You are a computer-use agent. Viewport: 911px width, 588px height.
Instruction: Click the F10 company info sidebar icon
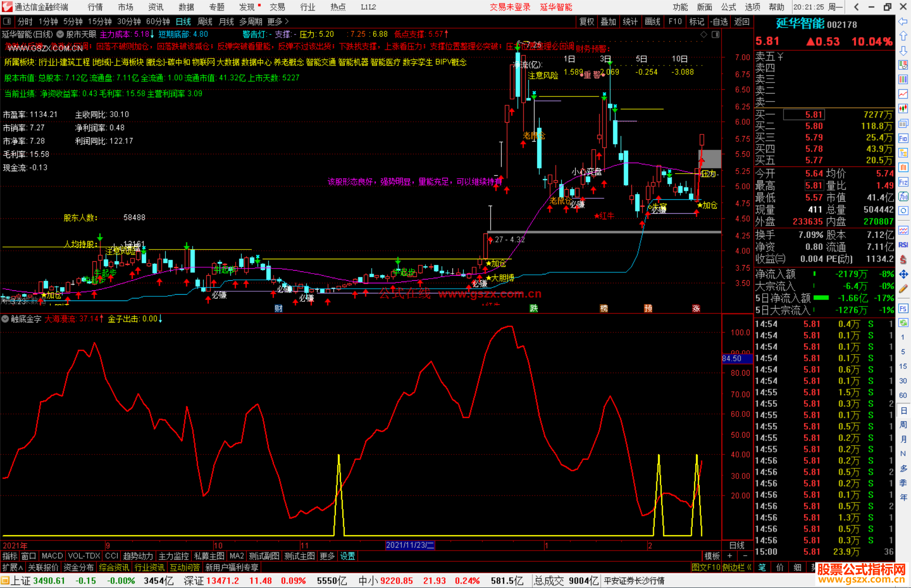(903, 138)
